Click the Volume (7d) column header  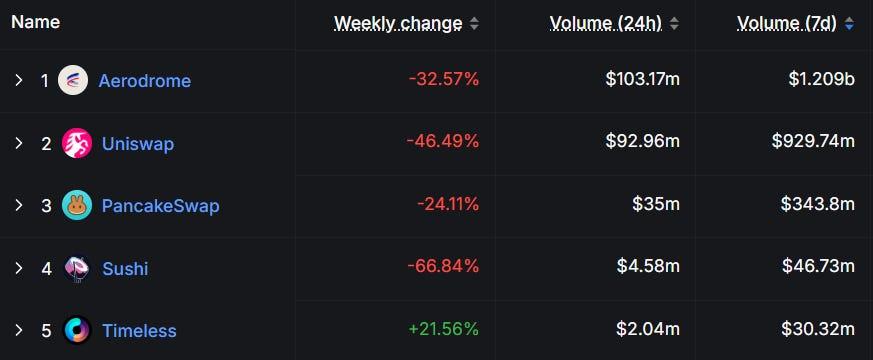pyautogui.click(x=787, y=23)
